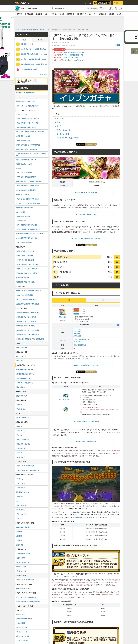Click the 攻略メニュー hamburger icon
The image size is (138, 644).
click(18, 88)
